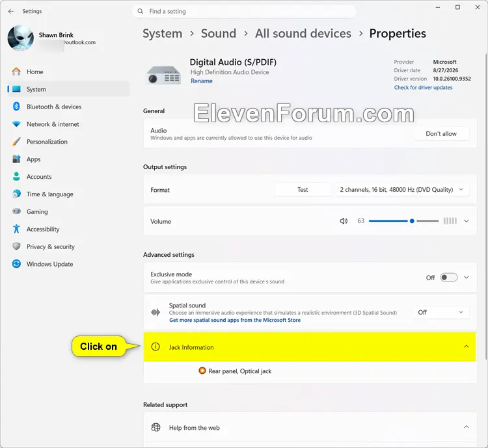Open Network & internet settings
The height and width of the screenshot is (448, 488).
point(68,124)
